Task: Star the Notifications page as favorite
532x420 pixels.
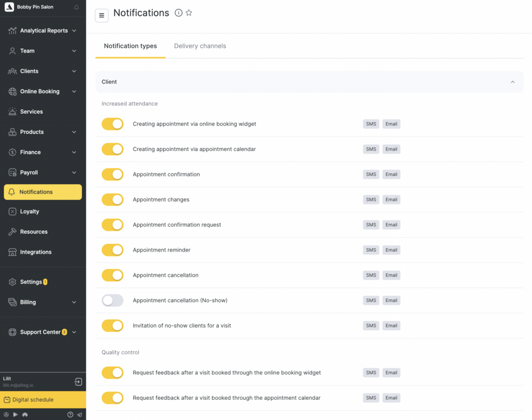Action: tap(189, 13)
